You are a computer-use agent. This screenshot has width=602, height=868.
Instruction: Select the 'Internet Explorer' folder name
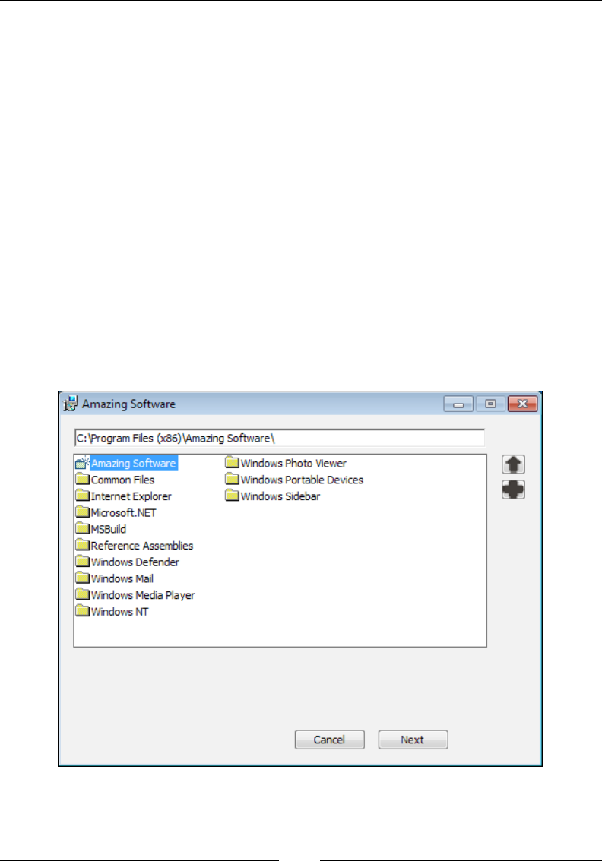131,496
